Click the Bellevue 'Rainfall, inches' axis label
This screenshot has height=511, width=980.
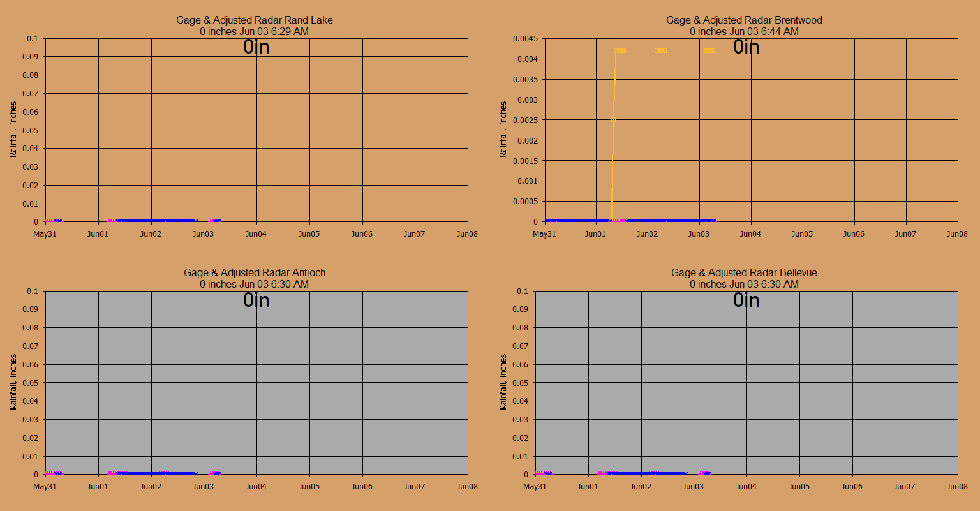[x=503, y=382]
